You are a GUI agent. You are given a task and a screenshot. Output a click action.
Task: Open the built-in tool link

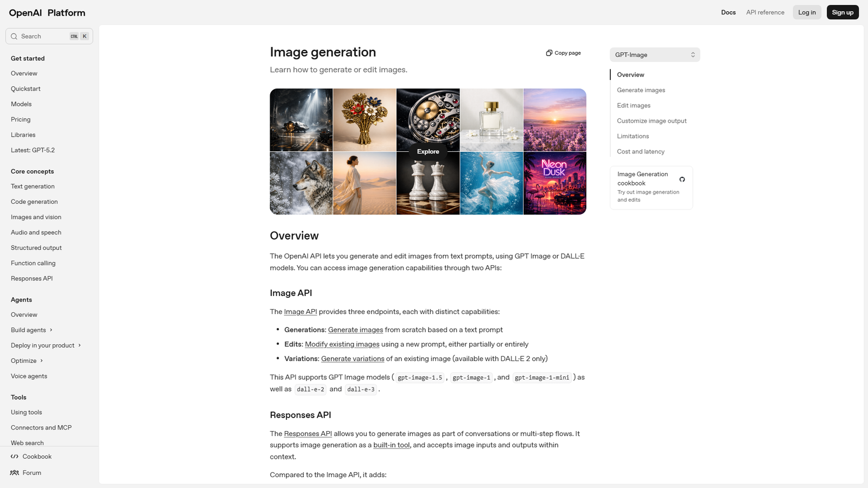click(391, 445)
